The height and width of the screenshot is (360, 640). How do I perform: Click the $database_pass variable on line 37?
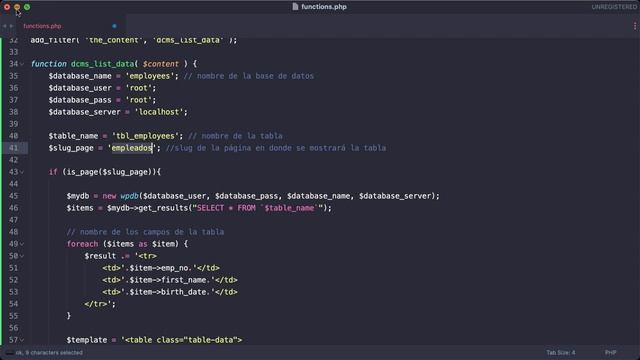(x=80, y=100)
